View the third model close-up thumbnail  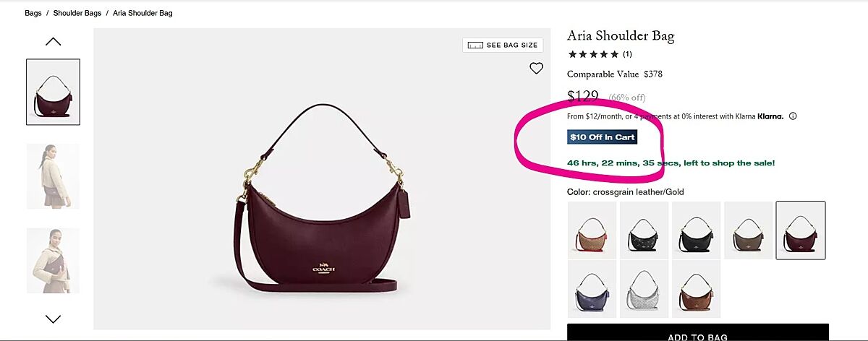53,260
